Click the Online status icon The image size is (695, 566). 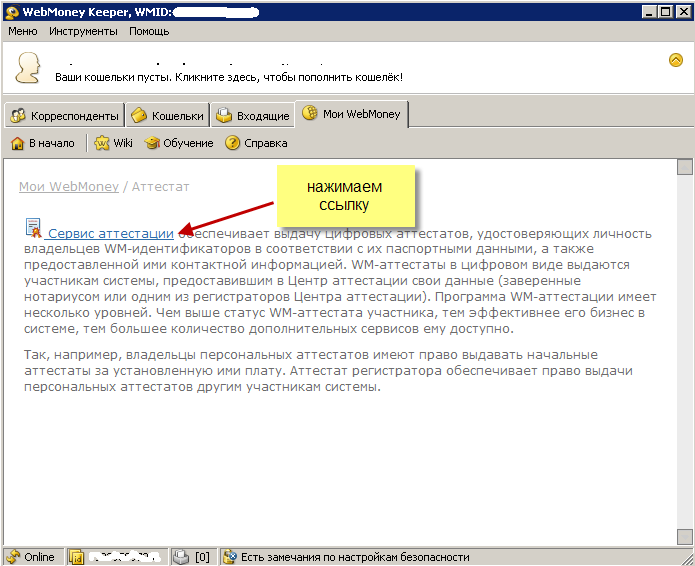[x=14, y=556]
